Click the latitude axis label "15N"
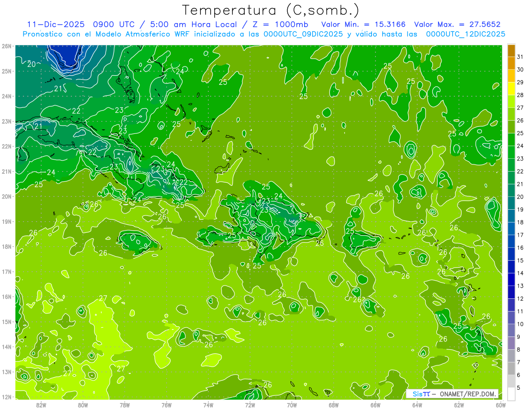 pyautogui.click(x=6, y=322)
